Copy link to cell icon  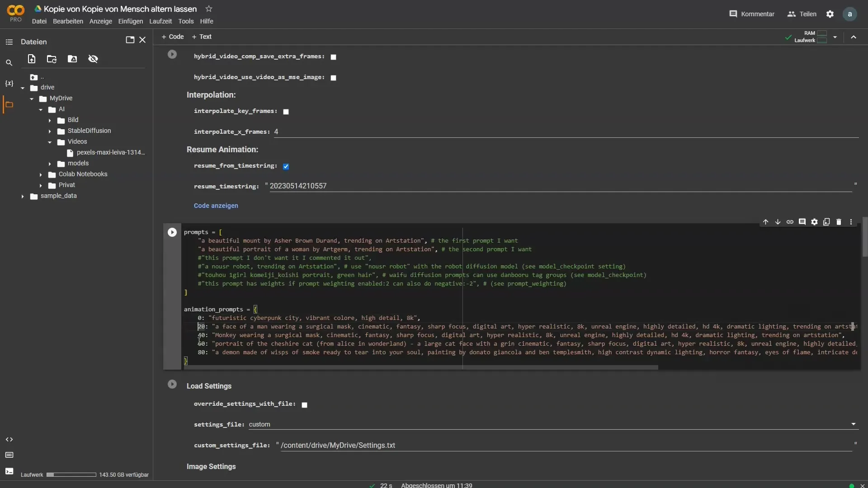790,222
